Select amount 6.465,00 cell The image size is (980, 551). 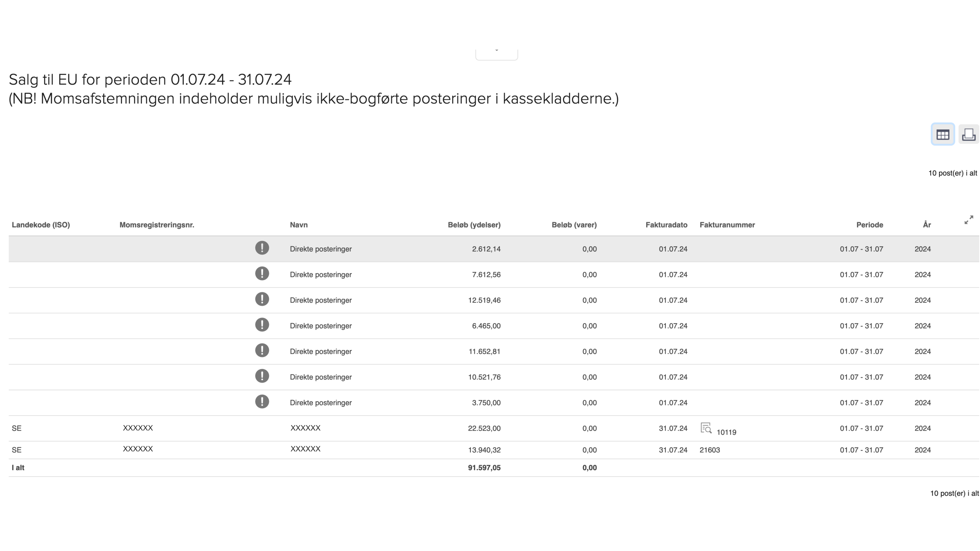tap(486, 326)
